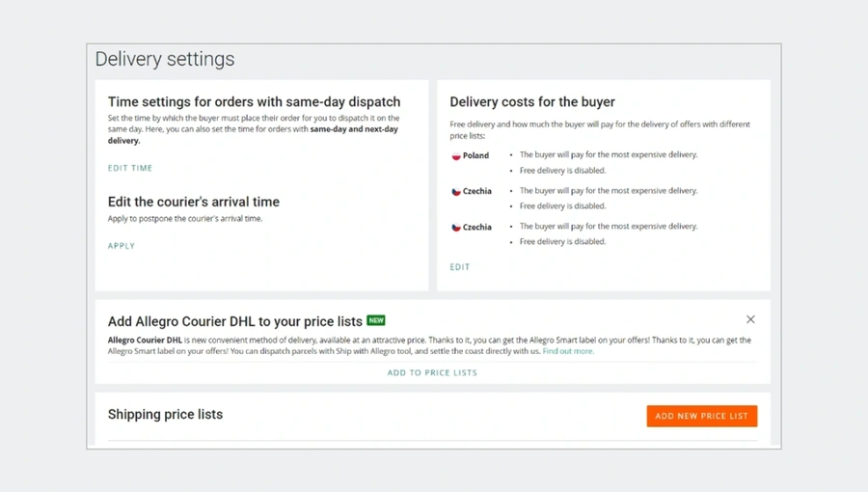Click the Delivery settings page title
Screen dimensions: 868x492
165,59
